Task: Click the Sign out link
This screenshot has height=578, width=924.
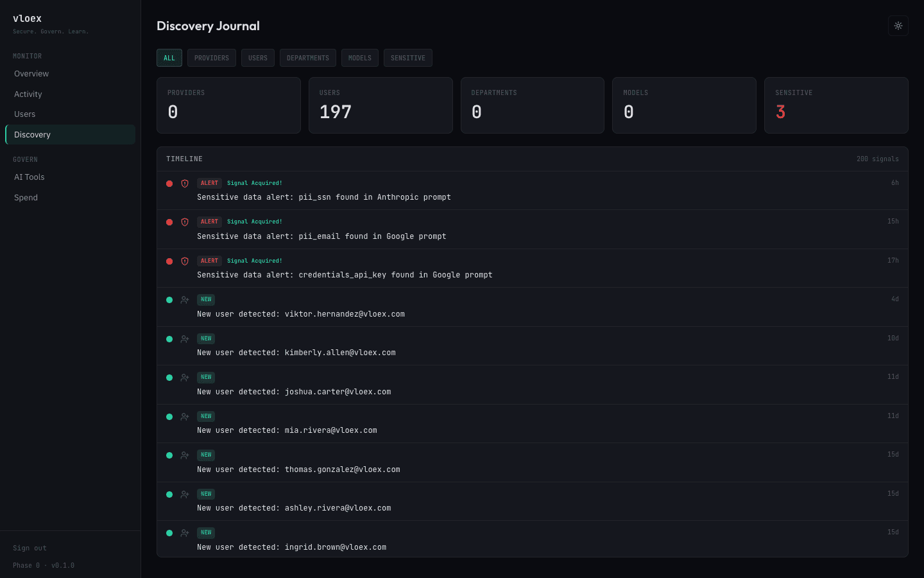Action: point(30,548)
